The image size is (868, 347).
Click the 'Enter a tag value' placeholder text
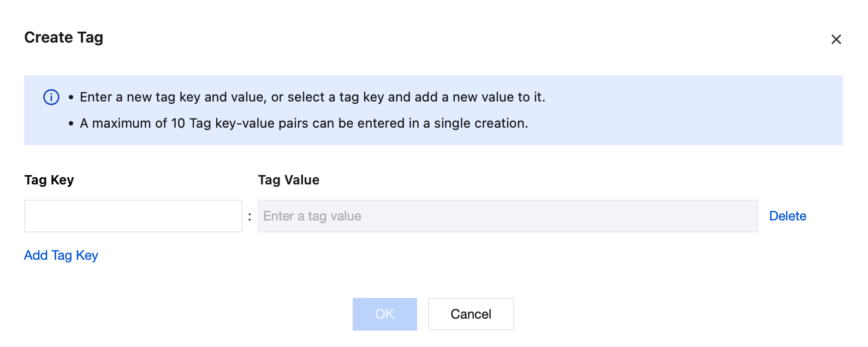coord(312,216)
